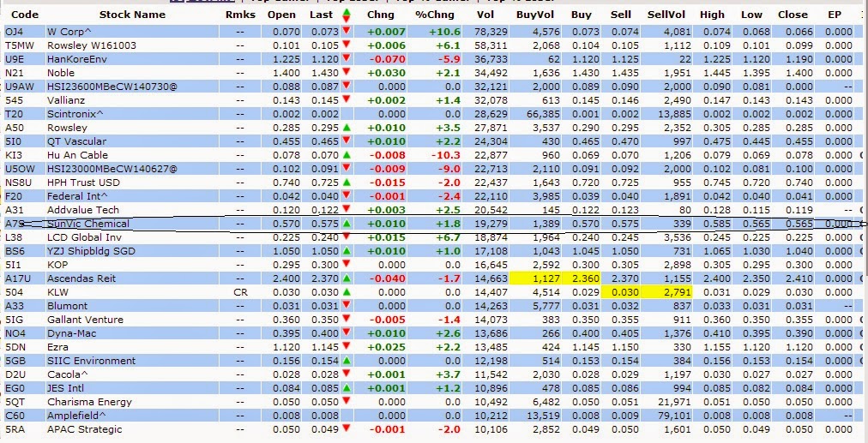Click the green up arrow in Ascendas Reit row

(347, 278)
